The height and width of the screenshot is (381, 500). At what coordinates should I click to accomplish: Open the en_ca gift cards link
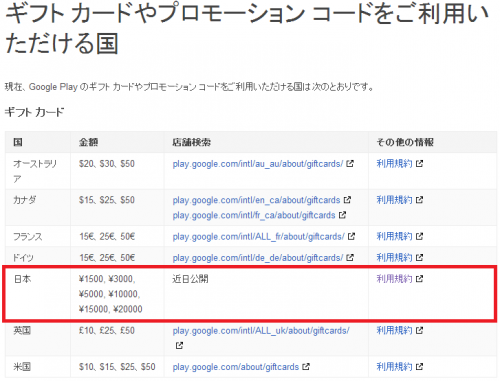pyautogui.click(x=256, y=200)
